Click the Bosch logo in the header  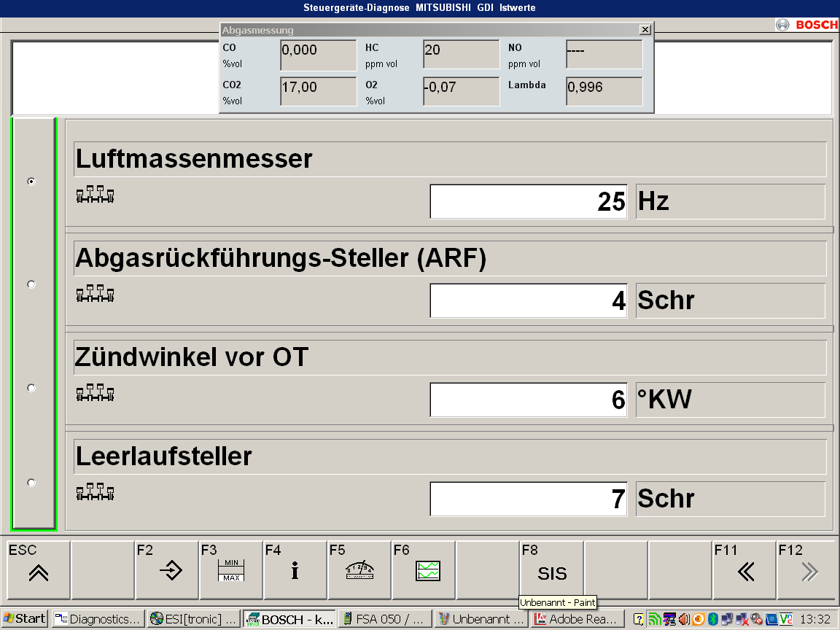point(806,25)
